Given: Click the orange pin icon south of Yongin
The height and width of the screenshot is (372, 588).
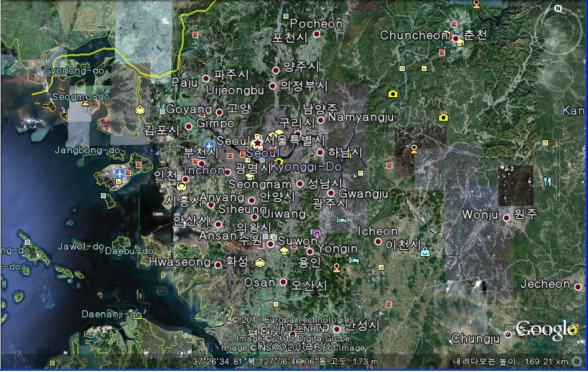Looking at the screenshot, I should (337, 268).
